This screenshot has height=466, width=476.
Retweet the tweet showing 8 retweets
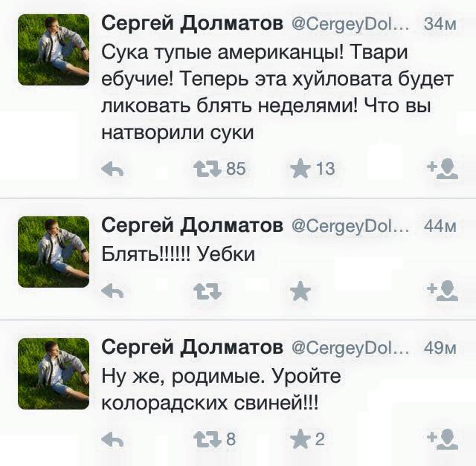click(x=205, y=440)
